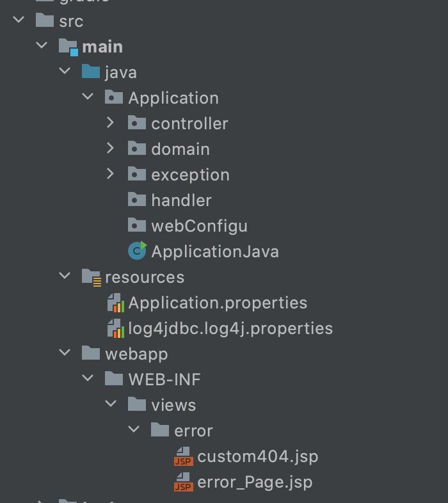The width and height of the screenshot is (448, 503).
Task: Expand the domain package chevron
Action: tap(110, 148)
